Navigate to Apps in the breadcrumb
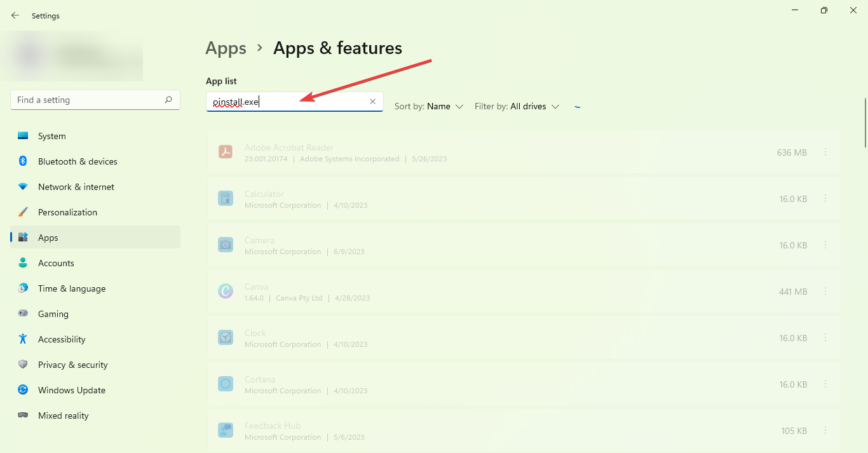868x453 pixels. click(x=226, y=48)
